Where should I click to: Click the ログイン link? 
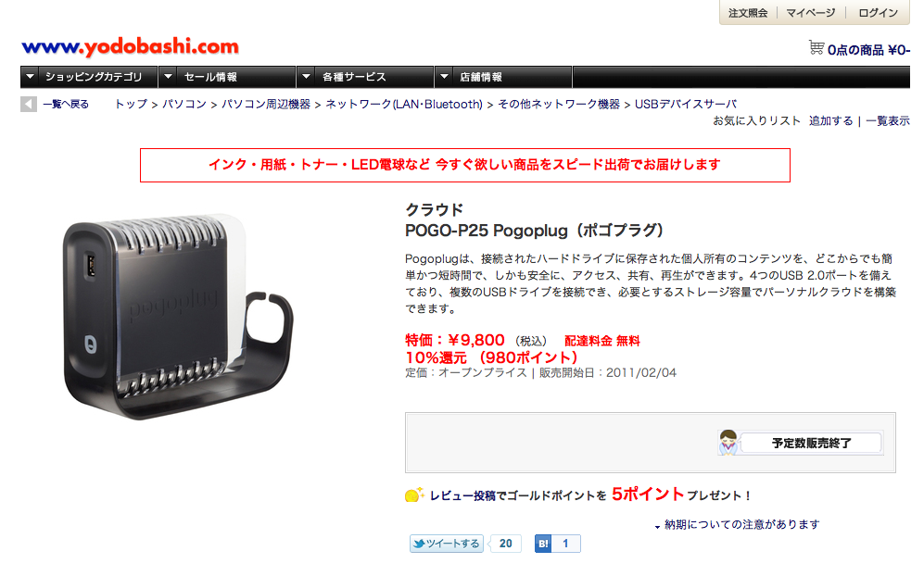(878, 13)
